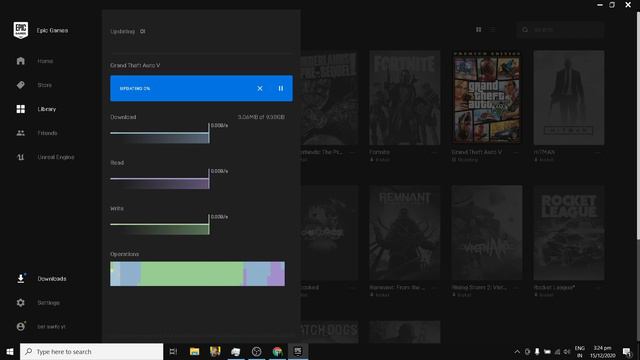Open the Rising Storm 2 Vietnam cover
The width and height of the screenshot is (640, 360).
coord(487,233)
